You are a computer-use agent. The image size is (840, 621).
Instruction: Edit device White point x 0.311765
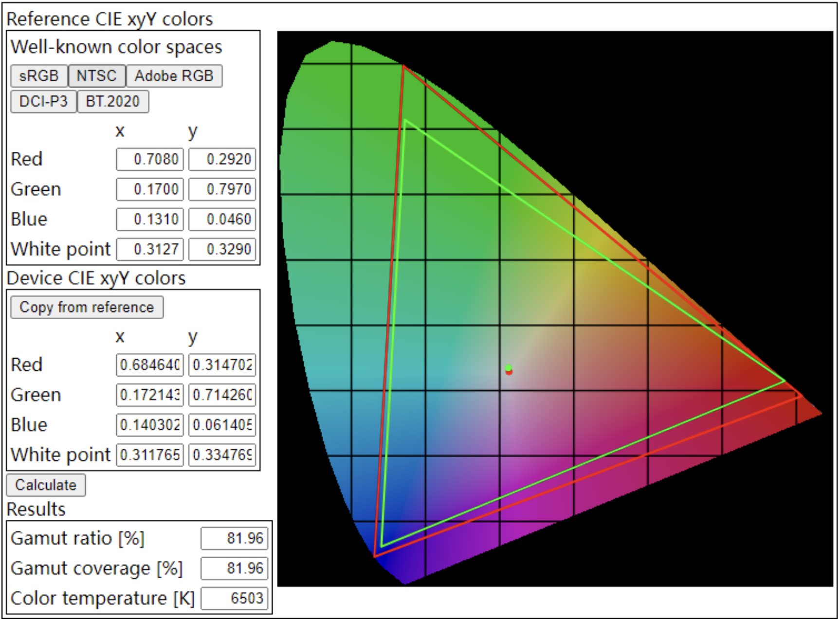[150, 455]
